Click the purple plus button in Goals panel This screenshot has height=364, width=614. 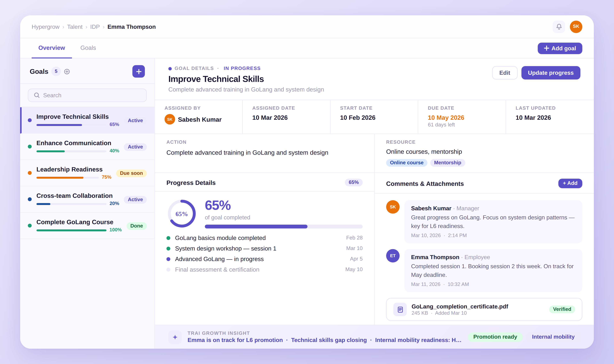click(138, 71)
